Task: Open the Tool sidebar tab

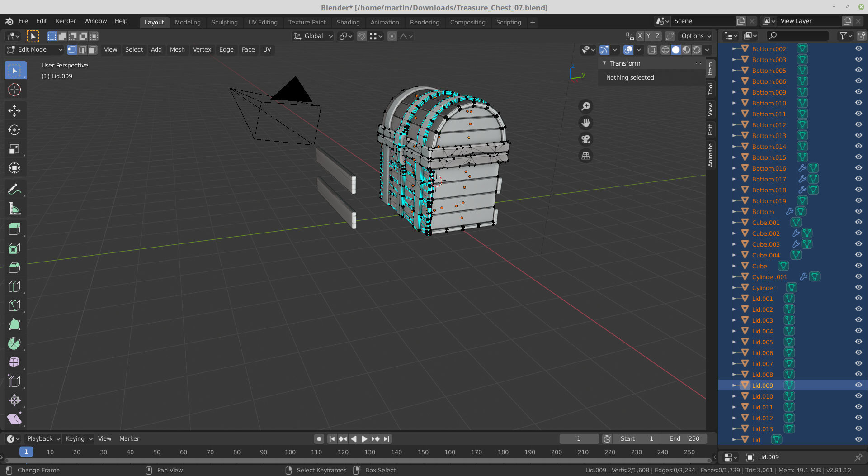Action: coord(710,89)
